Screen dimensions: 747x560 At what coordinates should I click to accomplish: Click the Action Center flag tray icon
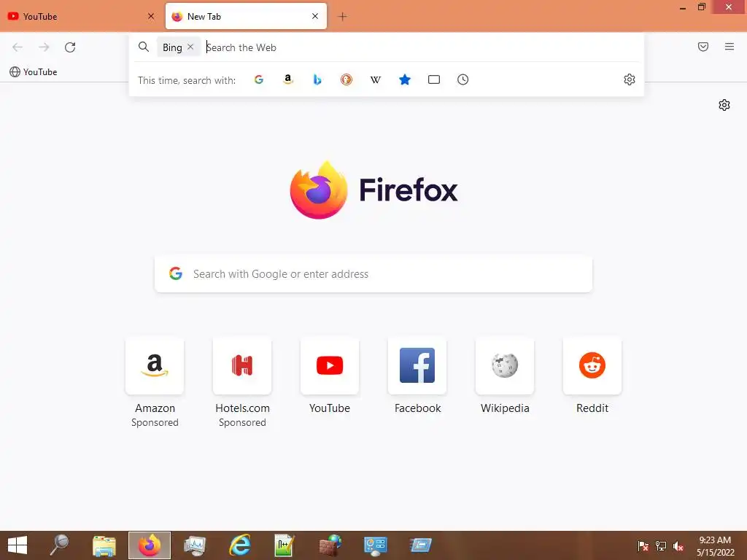(643, 545)
